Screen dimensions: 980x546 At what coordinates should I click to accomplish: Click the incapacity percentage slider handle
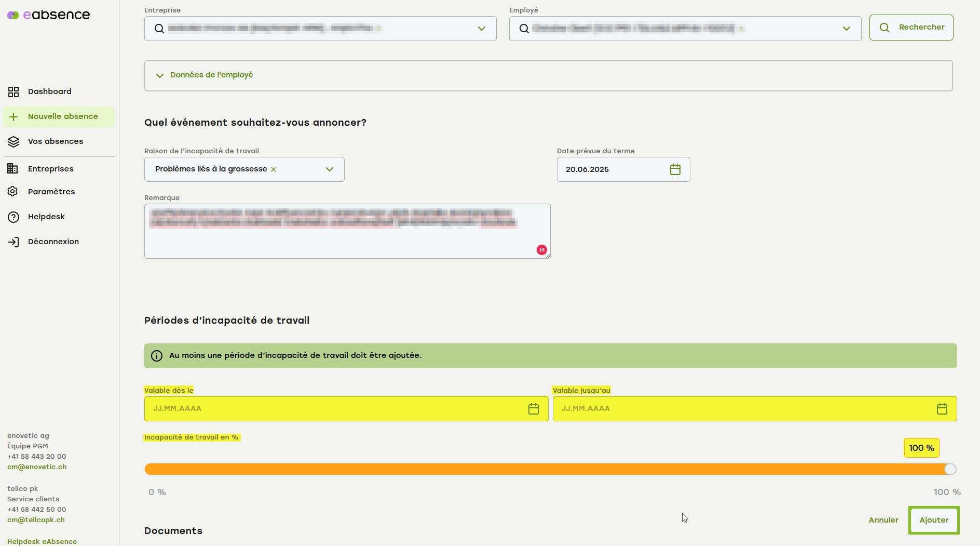pyautogui.click(x=950, y=469)
